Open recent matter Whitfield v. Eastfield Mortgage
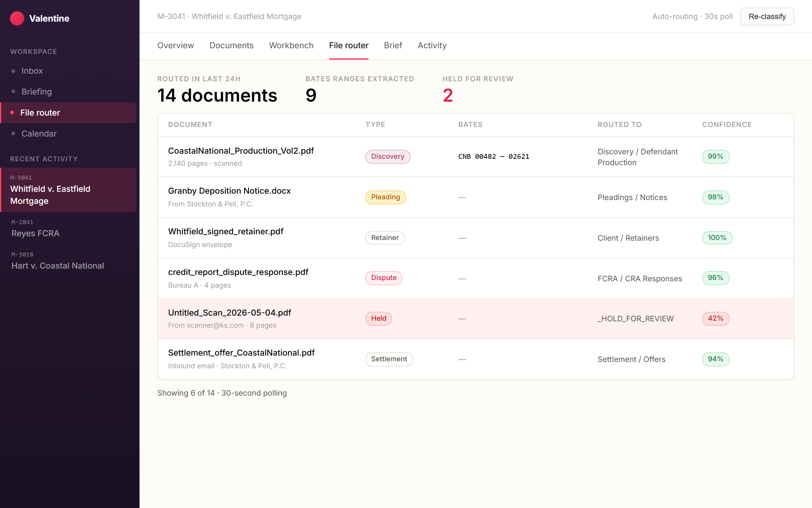Image resolution: width=812 pixels, height=508 pixels. [68, 190]
